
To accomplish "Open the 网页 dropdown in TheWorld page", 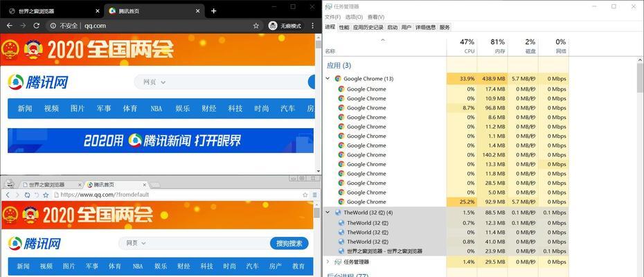I will pyautogui.click(x=136, y=243).
